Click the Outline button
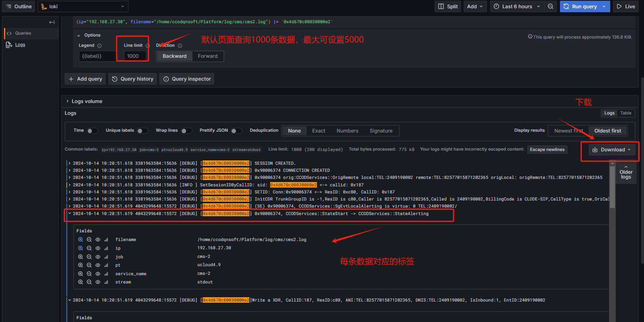 [19, 6]
